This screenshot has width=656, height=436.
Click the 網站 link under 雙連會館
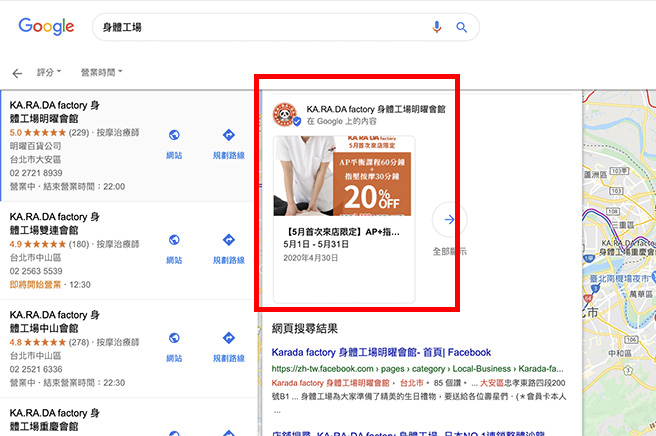pyautogui.click(x=174, y=260)
